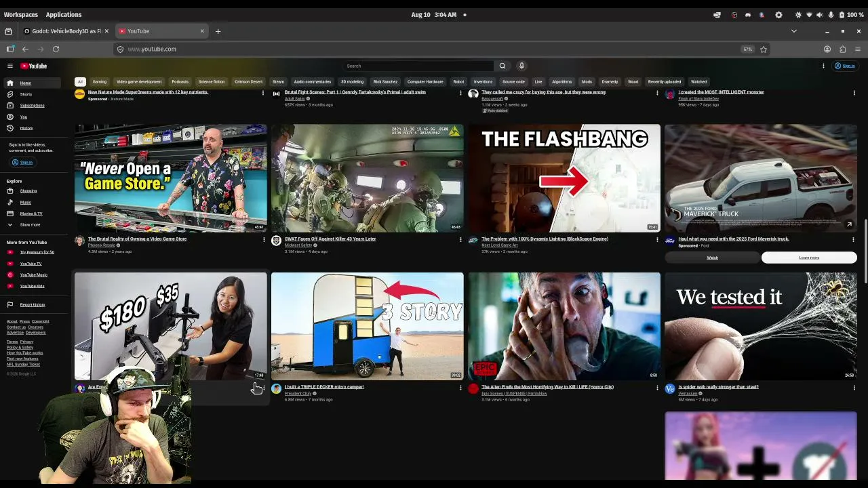Start voice search with the microphone icon
The height and width of the screenshot is (488, 868).
521,66
